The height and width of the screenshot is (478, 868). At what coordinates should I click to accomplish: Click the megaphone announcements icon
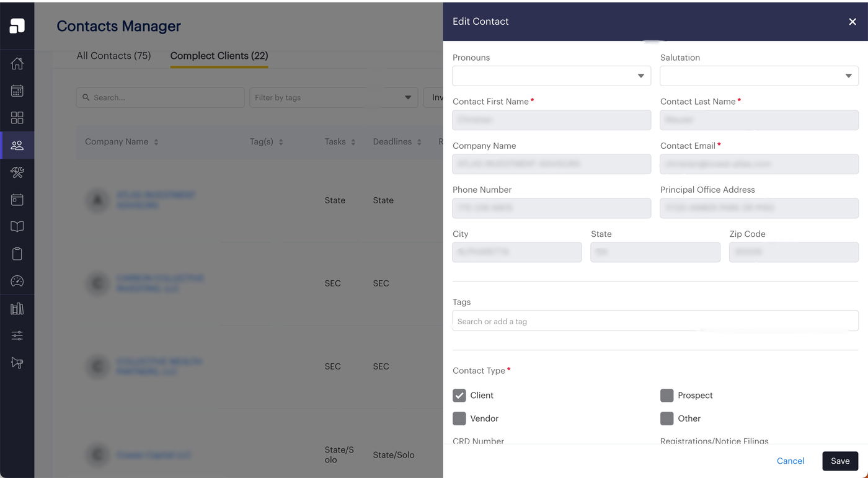pos(17,363)
